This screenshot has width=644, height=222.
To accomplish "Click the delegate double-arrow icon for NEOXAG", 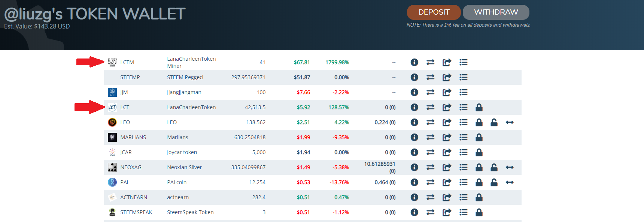I will coord(510,167).
